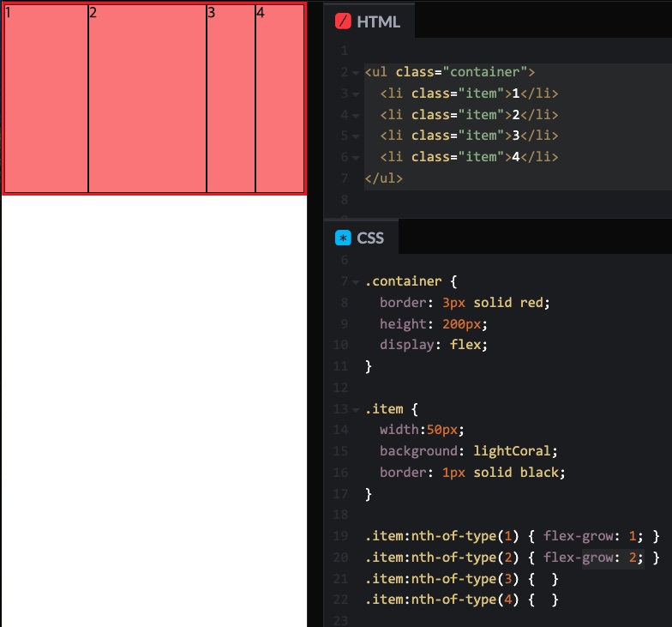Image resolution: width=672 pixels, height=627 pixels.
Task: Click the blue CSS asterisk icon
Action: tap(343, 238)
